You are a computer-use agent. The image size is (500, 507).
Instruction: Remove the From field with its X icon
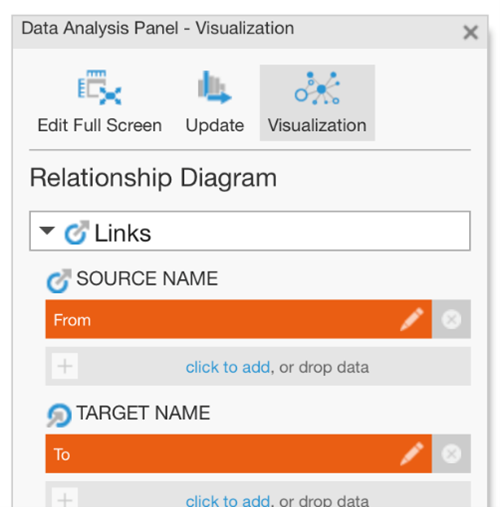point(451,319)
